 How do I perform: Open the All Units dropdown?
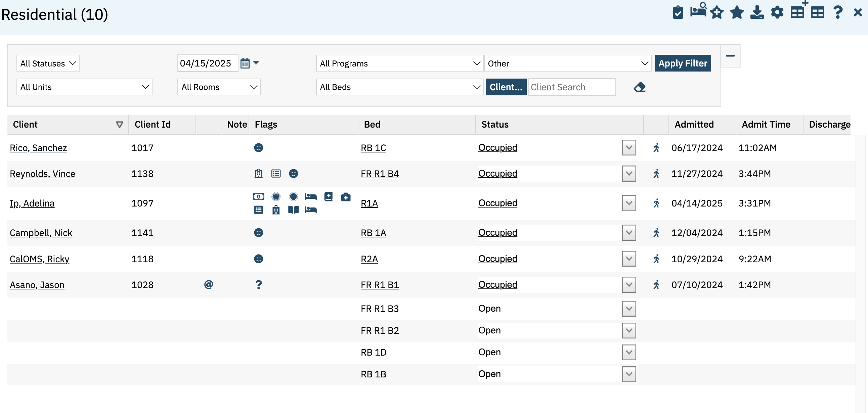click(84, 87)
